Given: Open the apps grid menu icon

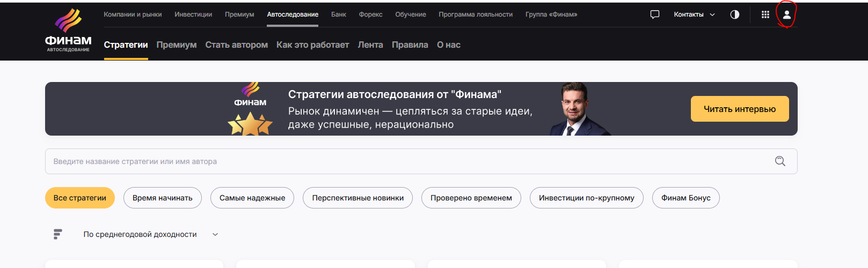Looking at the screenshot, I should [765, 14].
